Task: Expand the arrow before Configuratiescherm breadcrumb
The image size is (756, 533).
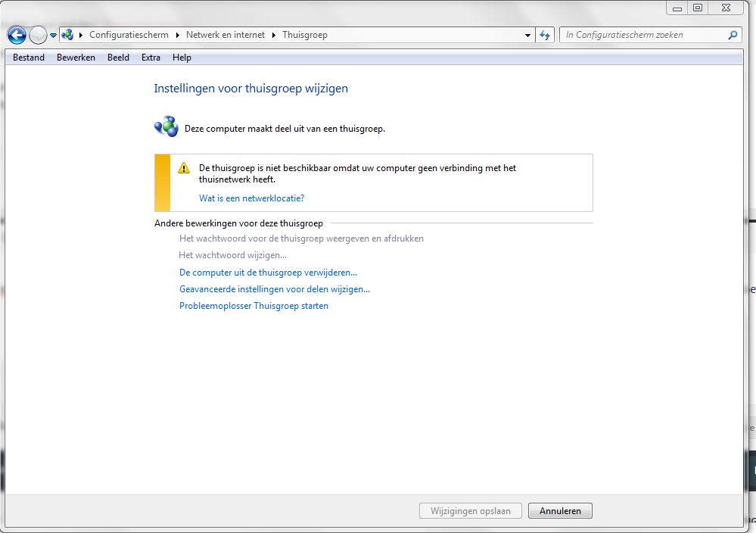Action: coord(80,35)
